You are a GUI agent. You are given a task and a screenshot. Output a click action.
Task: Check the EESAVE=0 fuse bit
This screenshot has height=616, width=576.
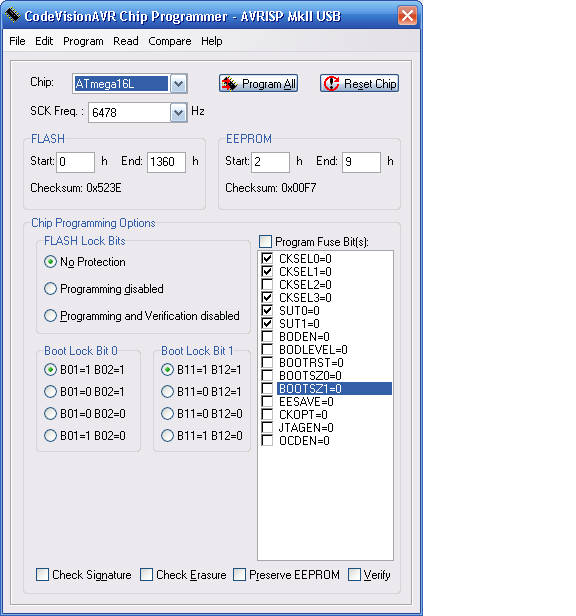pyautogui.click(x=267, y=402)
